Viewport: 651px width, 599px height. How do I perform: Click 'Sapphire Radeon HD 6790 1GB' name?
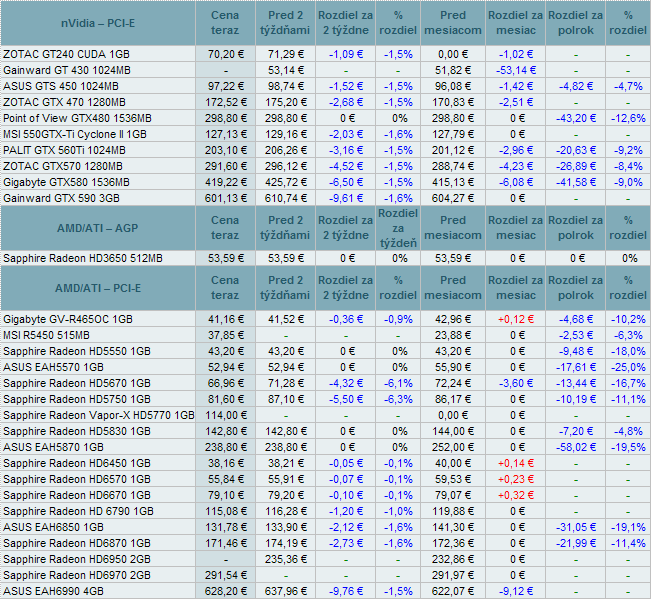point(78,511)
